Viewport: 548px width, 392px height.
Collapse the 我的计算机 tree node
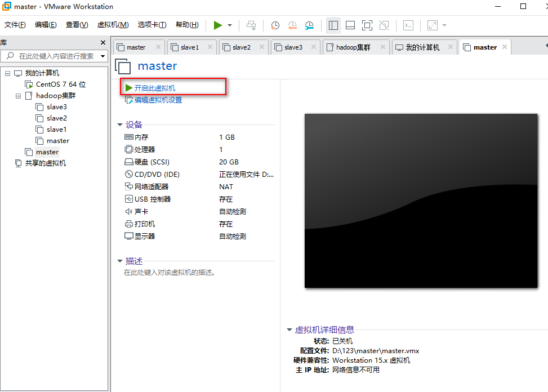(8, 73)
